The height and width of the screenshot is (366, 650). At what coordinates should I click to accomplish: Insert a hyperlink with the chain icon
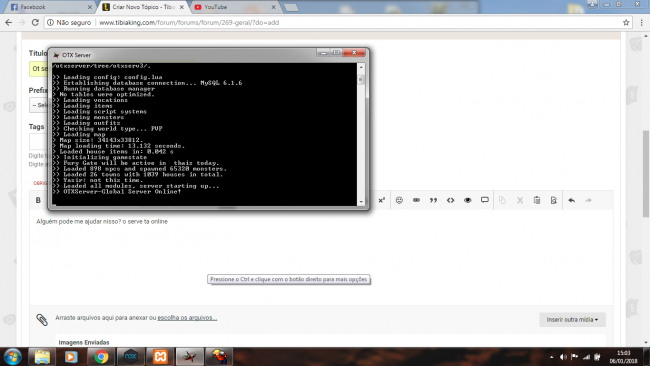pyautogui.click(x=416, y=200)
